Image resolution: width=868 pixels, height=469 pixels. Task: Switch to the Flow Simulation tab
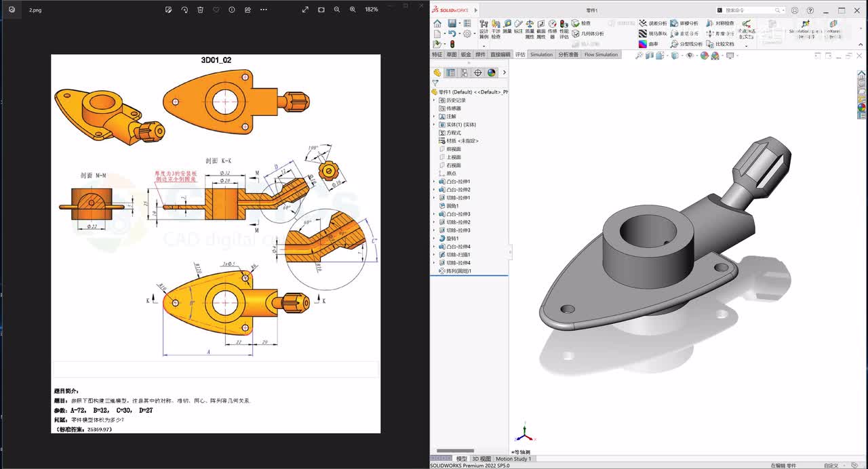[x=601, y=55]
